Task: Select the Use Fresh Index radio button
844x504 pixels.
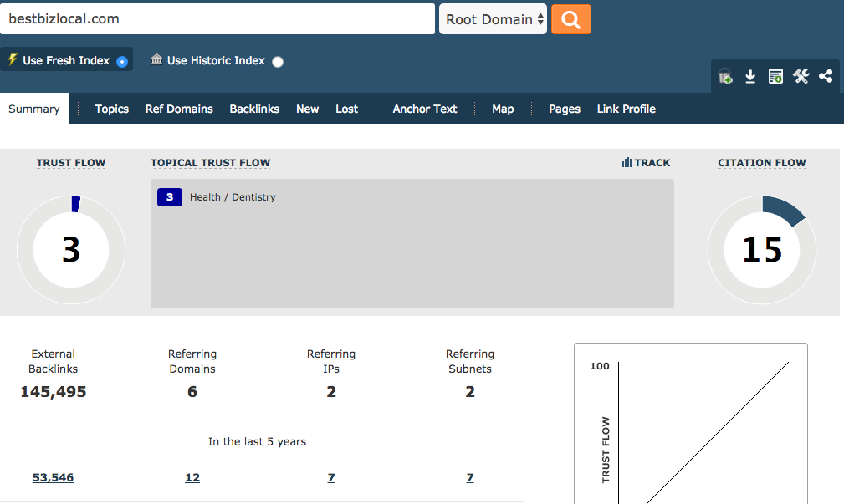Action: 122,61
